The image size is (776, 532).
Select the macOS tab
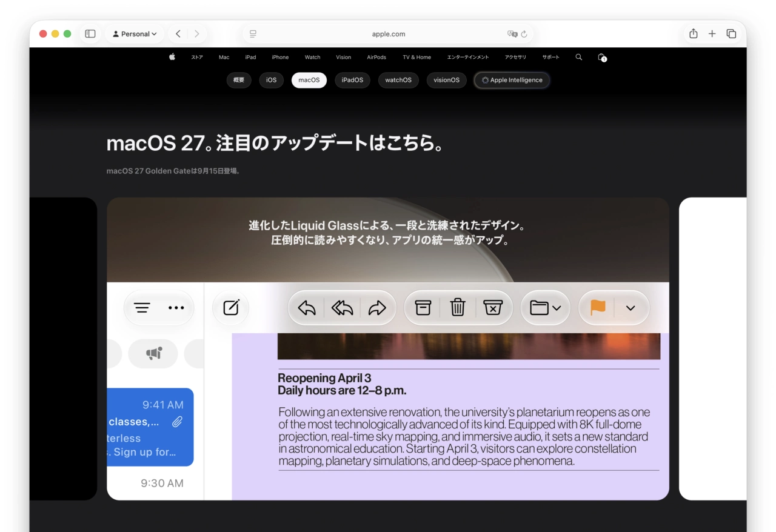click(309, 80)
